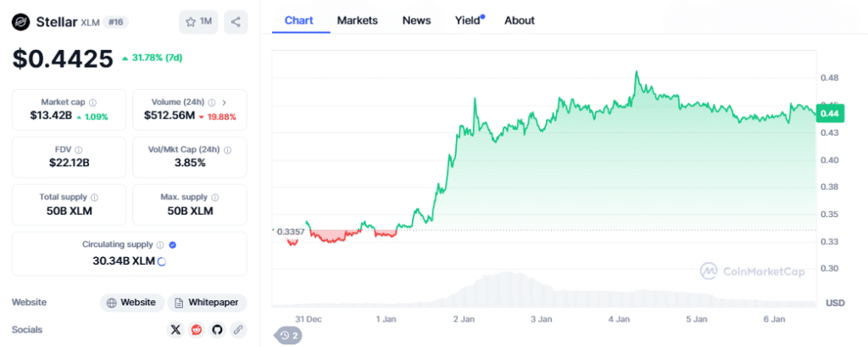
Task: Click the history events badge below chart
Action: [x=288, y=335]
